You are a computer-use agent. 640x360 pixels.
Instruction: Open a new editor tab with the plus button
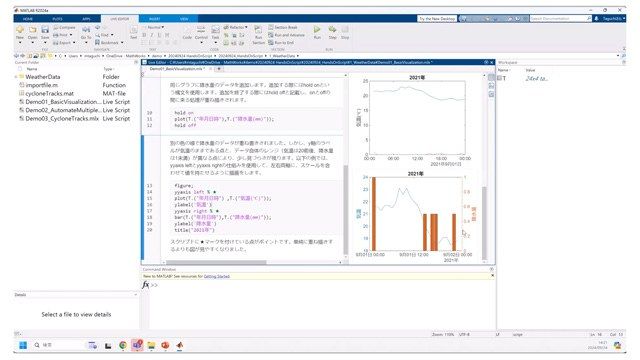click(219, 69)
